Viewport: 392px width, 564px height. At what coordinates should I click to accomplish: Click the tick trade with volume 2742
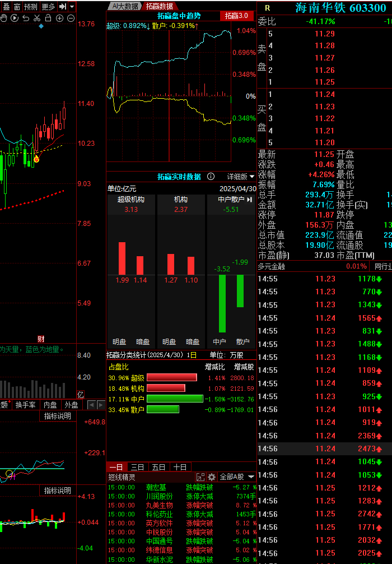coord(325,514)
